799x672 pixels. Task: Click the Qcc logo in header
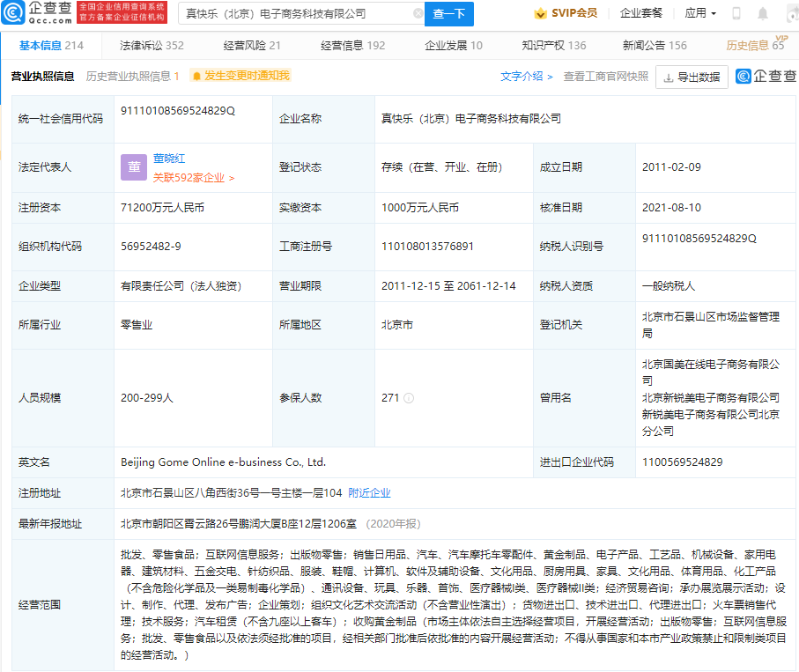pyautogui.click(x=37, y=12)
